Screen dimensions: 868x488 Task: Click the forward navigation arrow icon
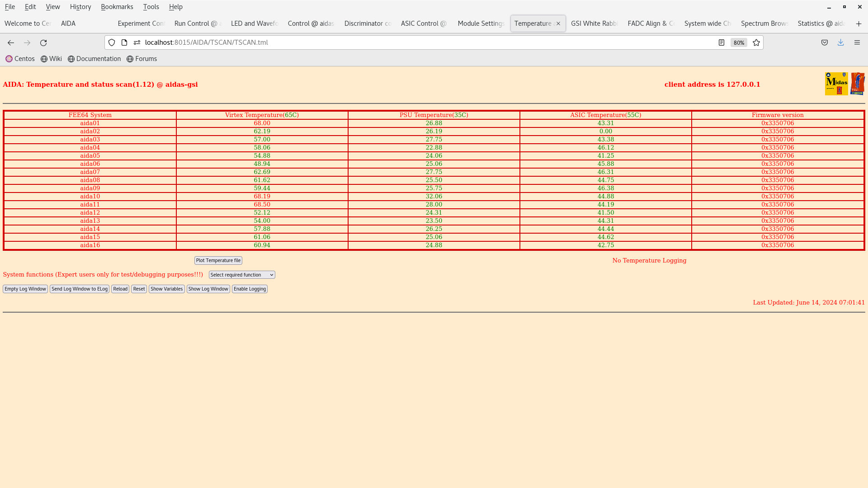[x=27, y=42]
